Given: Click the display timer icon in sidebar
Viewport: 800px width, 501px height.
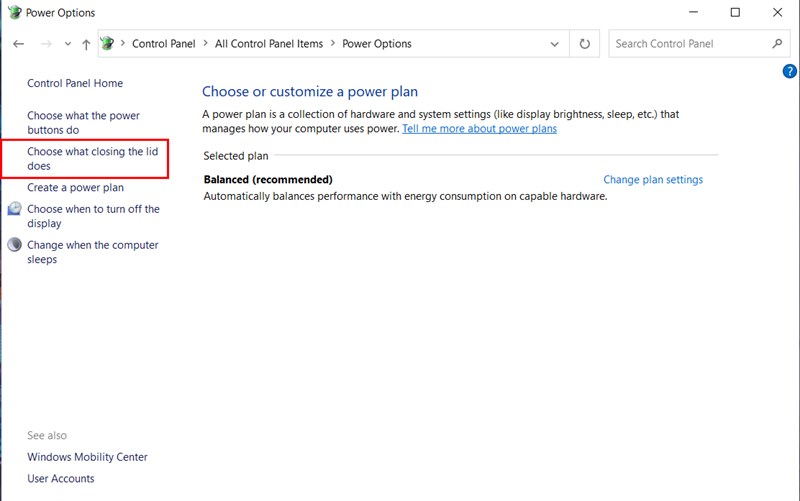Looking at the screenshot, I should click(14, 208).
